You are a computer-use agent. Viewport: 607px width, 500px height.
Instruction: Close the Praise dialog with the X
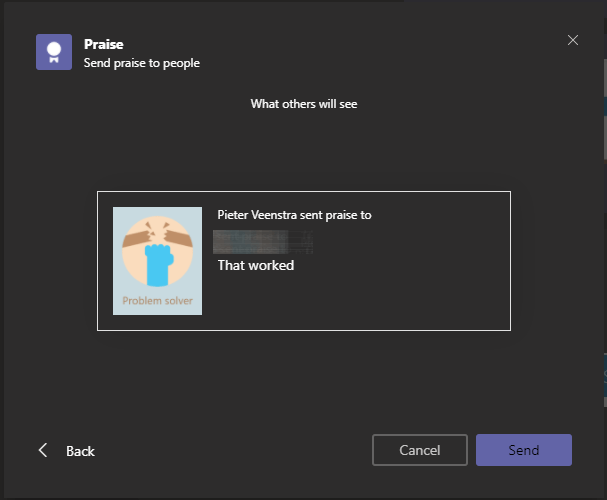point(573,40)
